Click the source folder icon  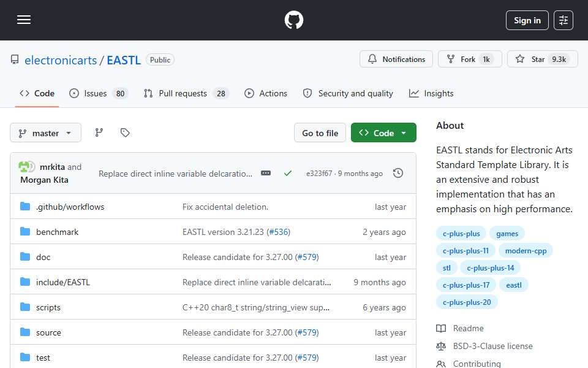click(25, 332)
